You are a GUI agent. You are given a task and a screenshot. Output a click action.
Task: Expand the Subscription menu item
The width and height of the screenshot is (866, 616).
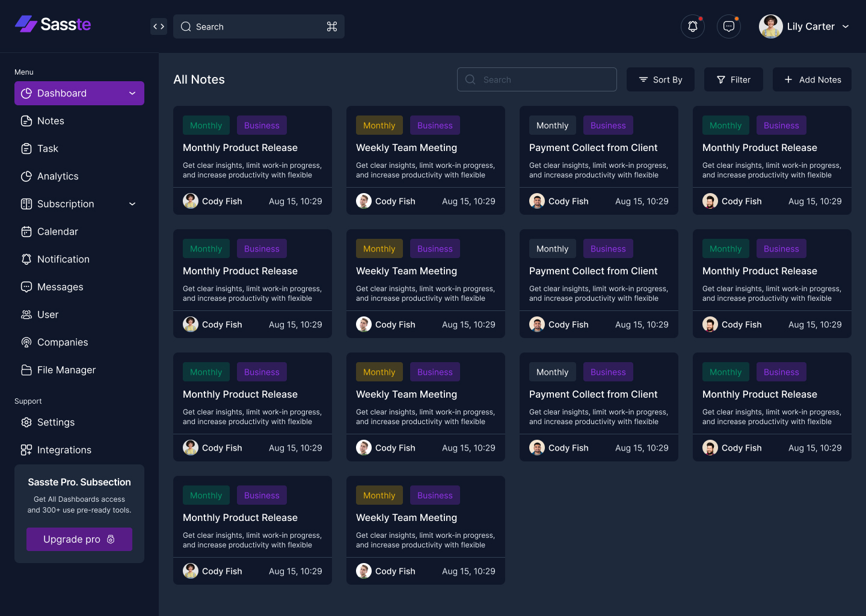[x=132, y=204]
